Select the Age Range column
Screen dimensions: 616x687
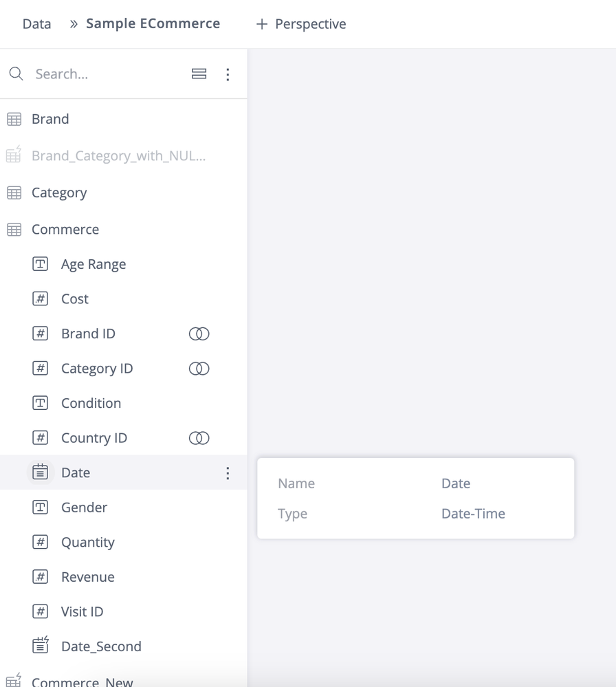point(93,265)
